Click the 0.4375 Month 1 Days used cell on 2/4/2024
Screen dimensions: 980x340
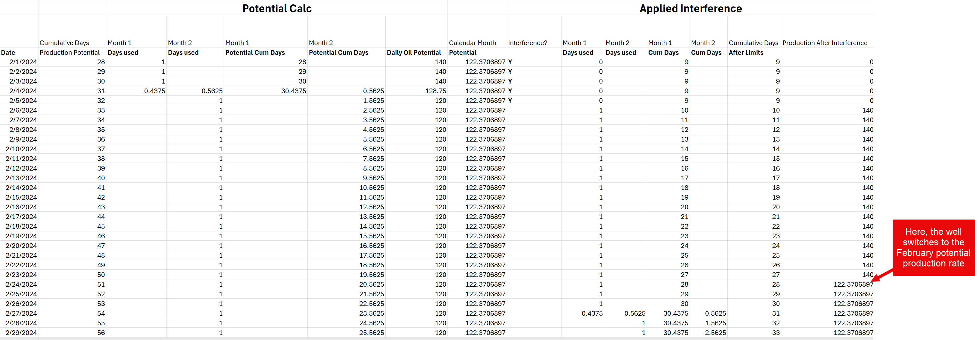tap(154, 91)
